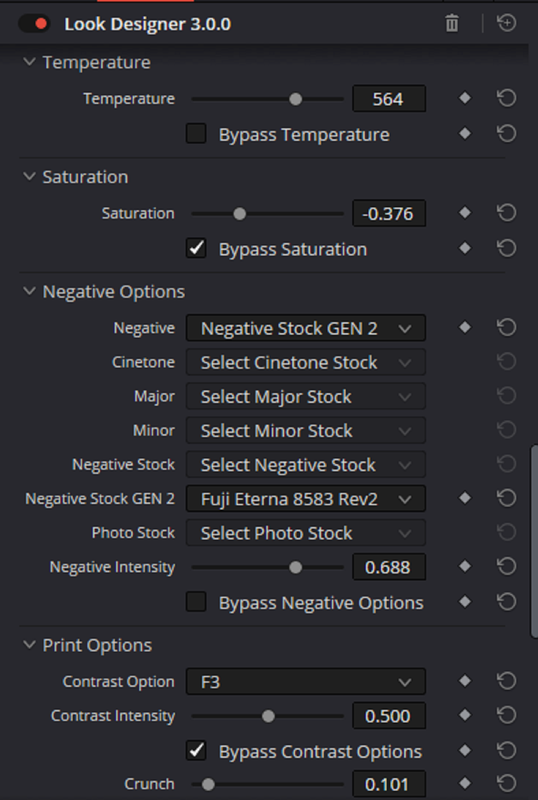Open the Contrast Option F3 dropdown

(306, 682)
